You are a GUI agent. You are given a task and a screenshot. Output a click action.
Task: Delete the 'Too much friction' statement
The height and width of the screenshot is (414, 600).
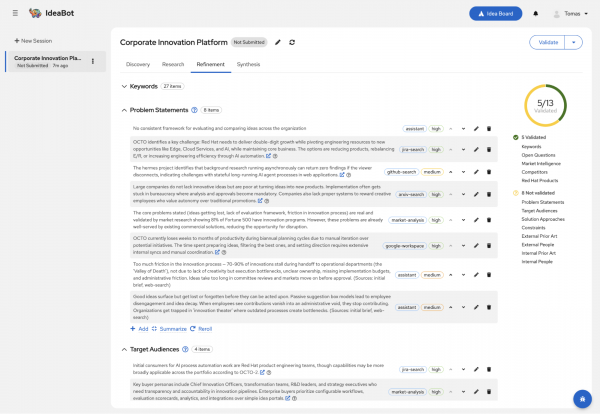(x=489, y=275)
